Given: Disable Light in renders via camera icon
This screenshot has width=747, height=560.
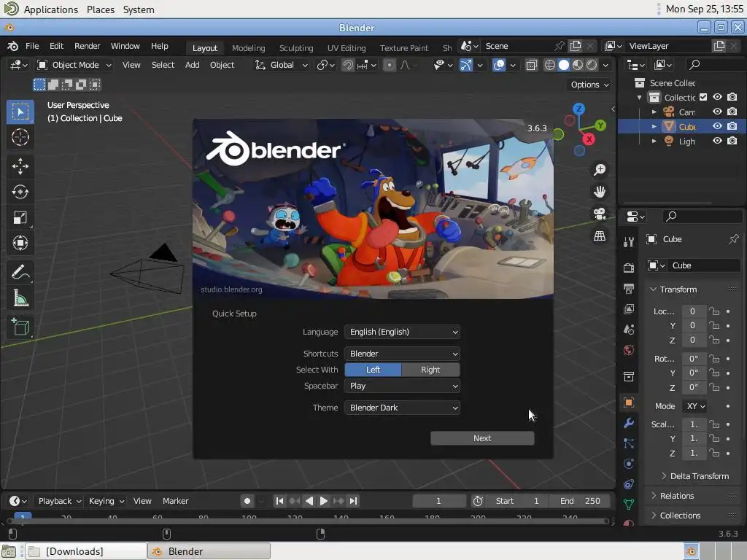Looking at the screenshot, I should click(732, 141).
